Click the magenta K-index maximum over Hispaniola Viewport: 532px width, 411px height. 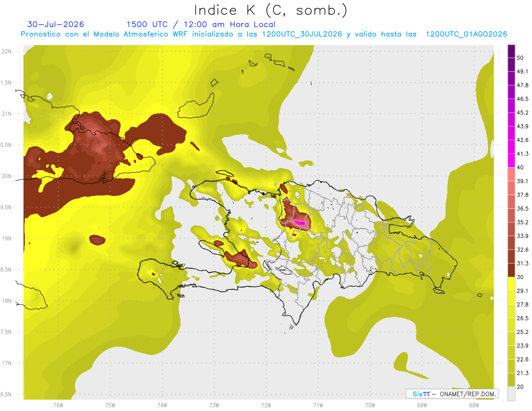tap(301, 223)
